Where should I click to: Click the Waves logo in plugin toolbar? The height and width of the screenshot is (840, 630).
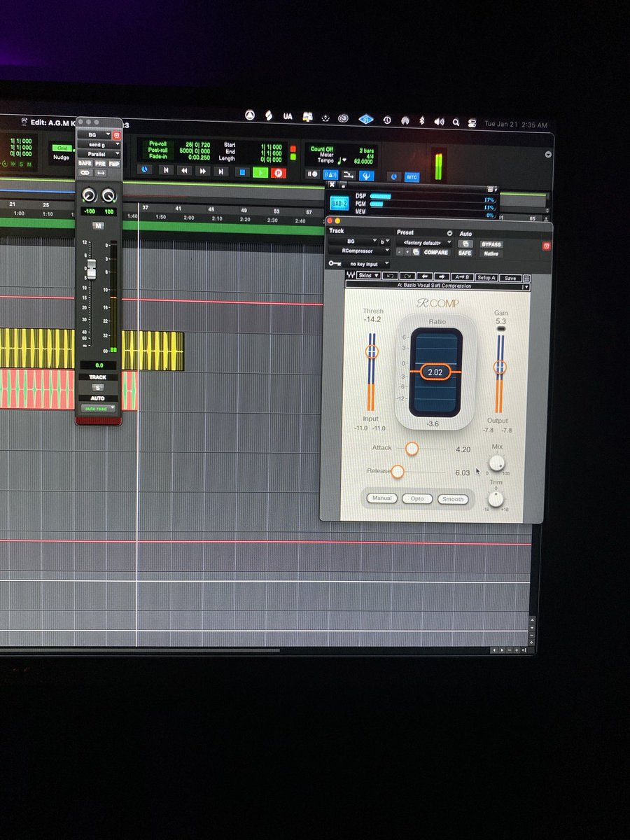point(351,276)
